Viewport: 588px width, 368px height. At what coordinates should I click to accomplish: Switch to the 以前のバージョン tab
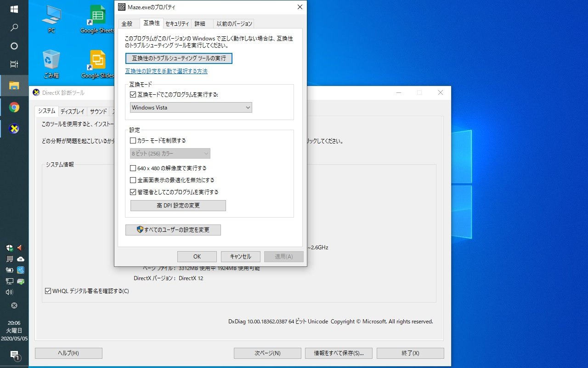coord(234,24)
